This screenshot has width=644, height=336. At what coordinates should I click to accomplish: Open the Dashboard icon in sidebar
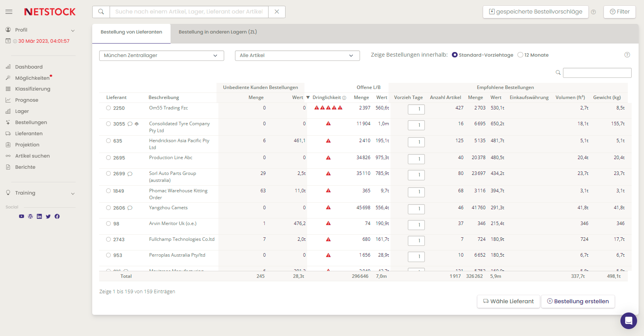pyautogui.click(x=8, y=67)
